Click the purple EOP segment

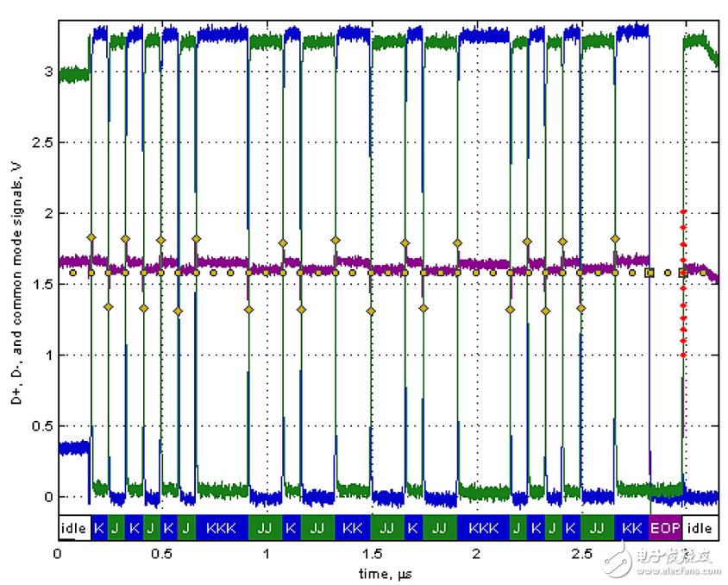665,527
